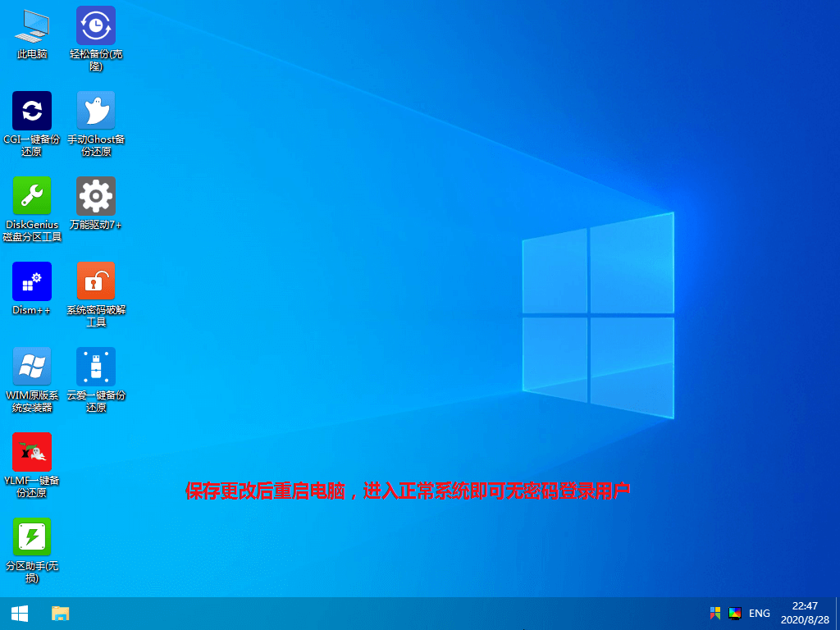Click the display monitor tray icon

(x=735, y=614)
